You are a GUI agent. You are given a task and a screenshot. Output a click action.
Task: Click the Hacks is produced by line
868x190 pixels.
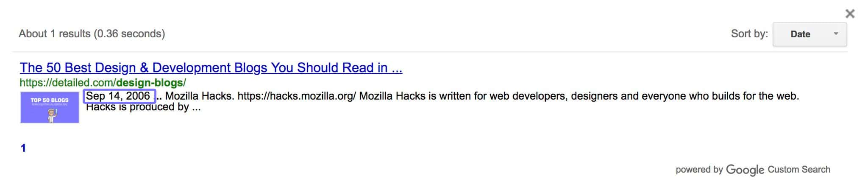143,107
